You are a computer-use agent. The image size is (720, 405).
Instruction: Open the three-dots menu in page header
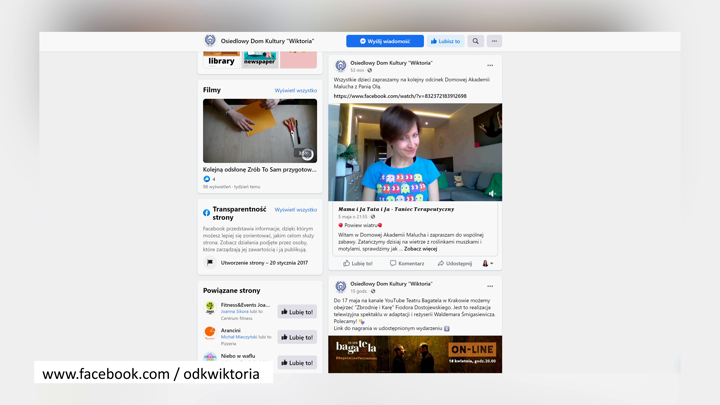[494, 41]
